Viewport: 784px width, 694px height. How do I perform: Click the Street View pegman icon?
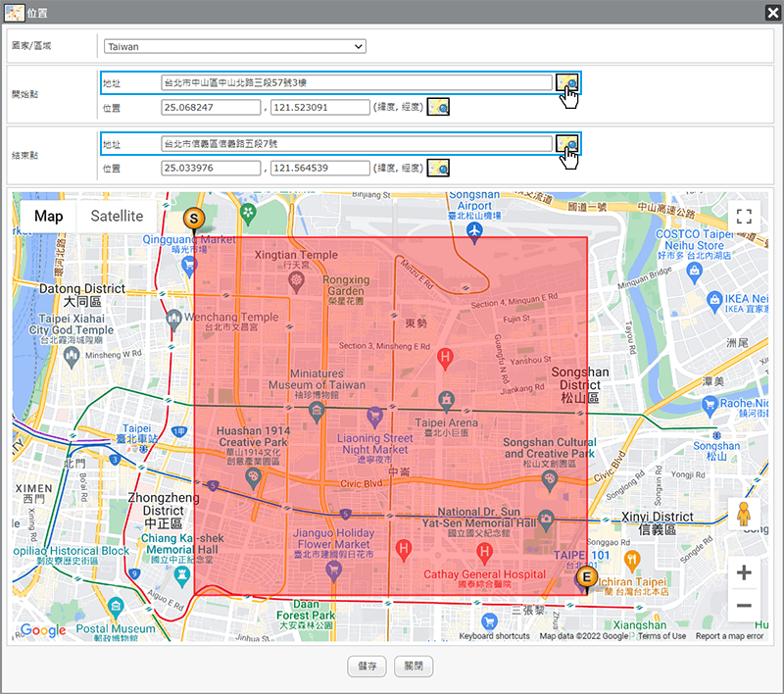tap(744, 514)
